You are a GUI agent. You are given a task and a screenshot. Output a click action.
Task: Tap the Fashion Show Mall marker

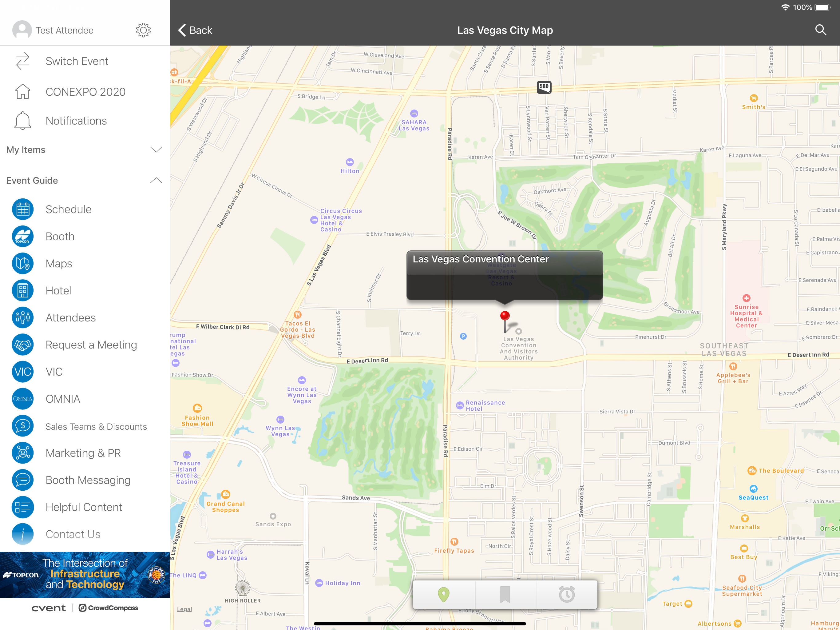[x=197, y=409]
